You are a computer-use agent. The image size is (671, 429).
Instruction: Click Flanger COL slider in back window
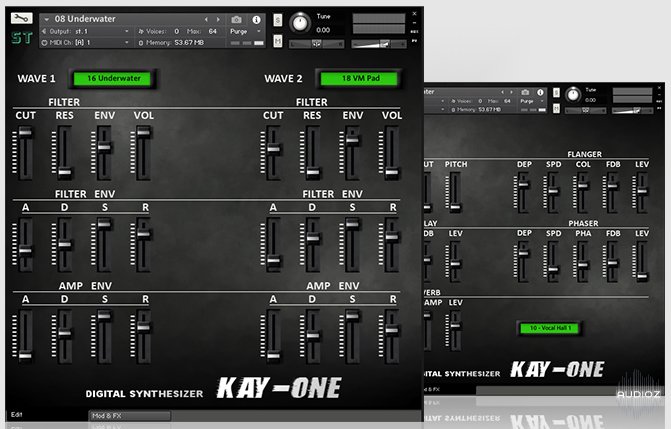[x=582, y=193]
